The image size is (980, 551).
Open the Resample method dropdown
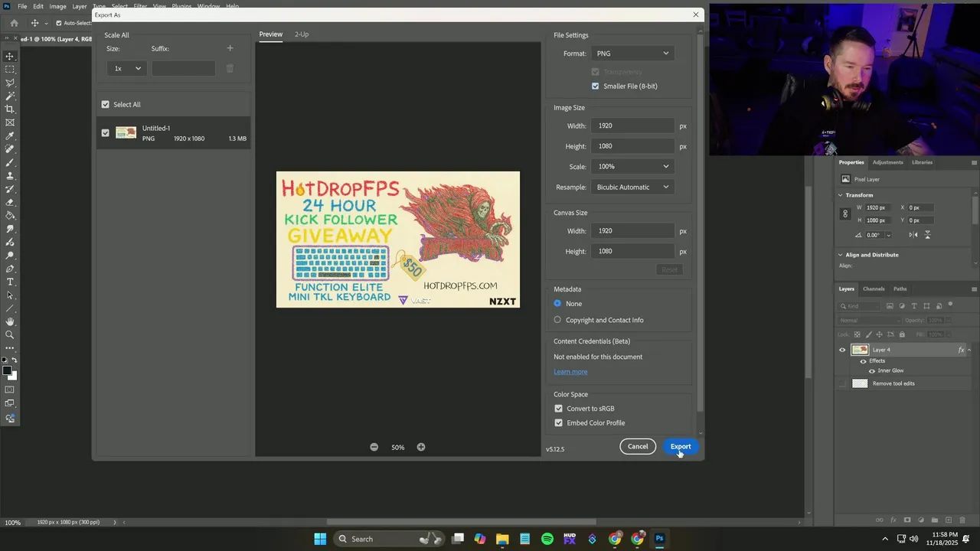click(632, 187)
